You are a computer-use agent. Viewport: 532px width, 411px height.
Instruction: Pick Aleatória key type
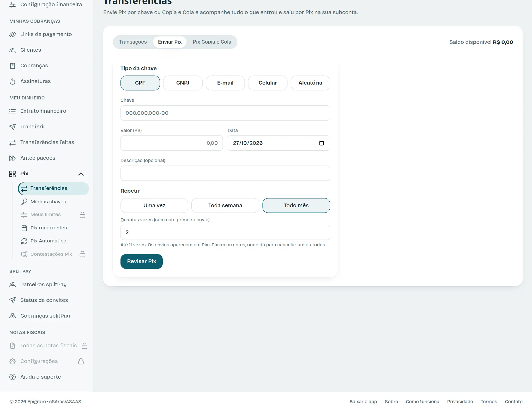click(x=310, y=83)
